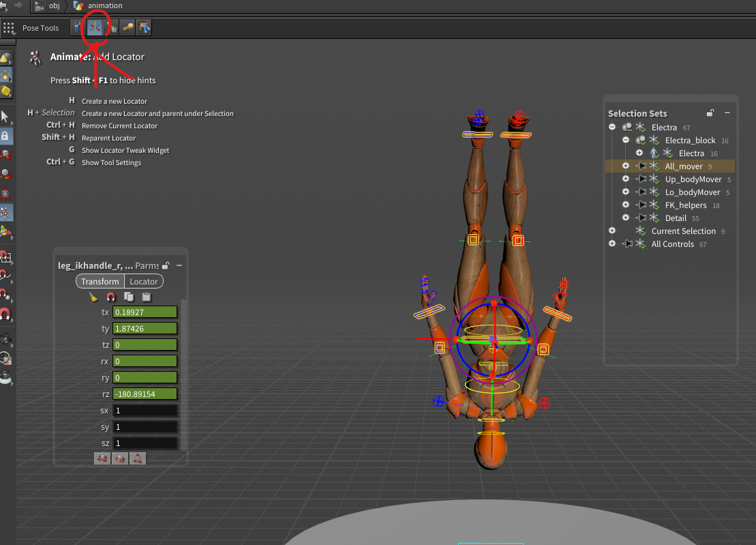Activate the Pose tool in left toolbar
The image size is (756, 545).
pos(5,212)
